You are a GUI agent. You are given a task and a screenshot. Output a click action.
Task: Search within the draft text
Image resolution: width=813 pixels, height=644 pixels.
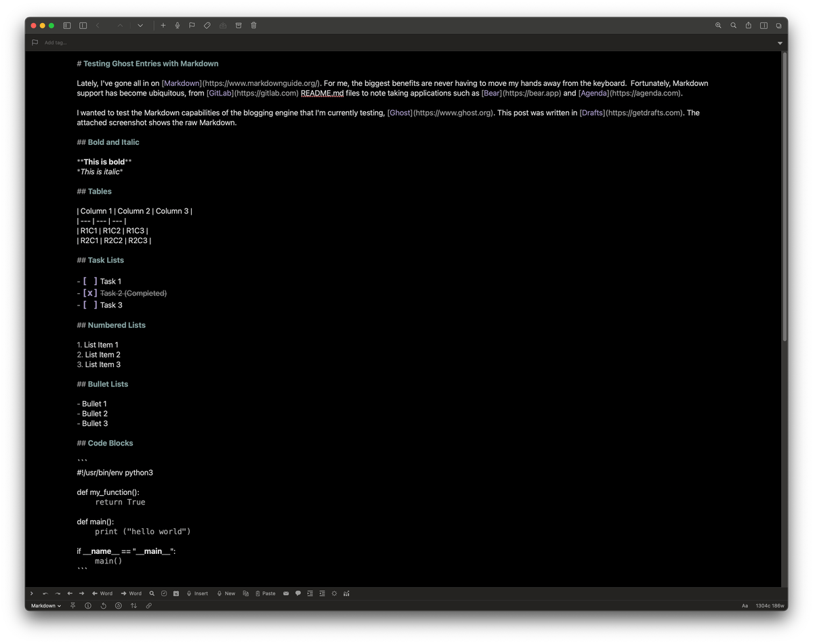tap(733, 25)
